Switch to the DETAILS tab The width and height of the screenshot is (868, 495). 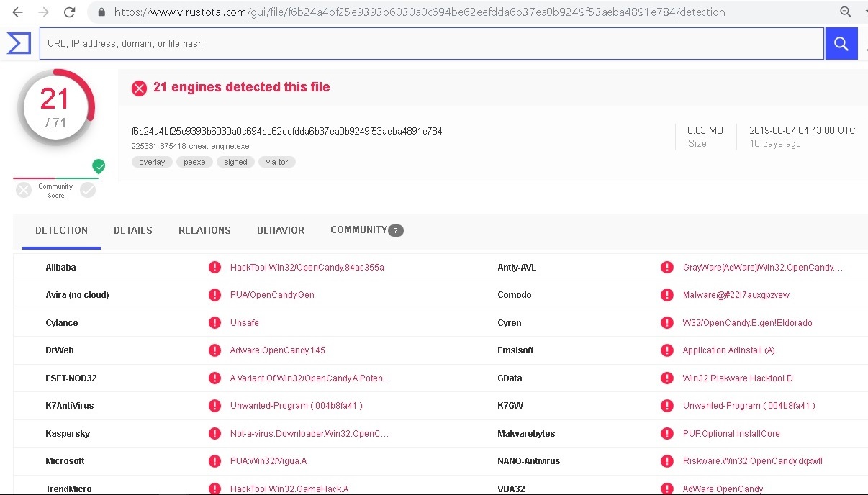[133, 230]
